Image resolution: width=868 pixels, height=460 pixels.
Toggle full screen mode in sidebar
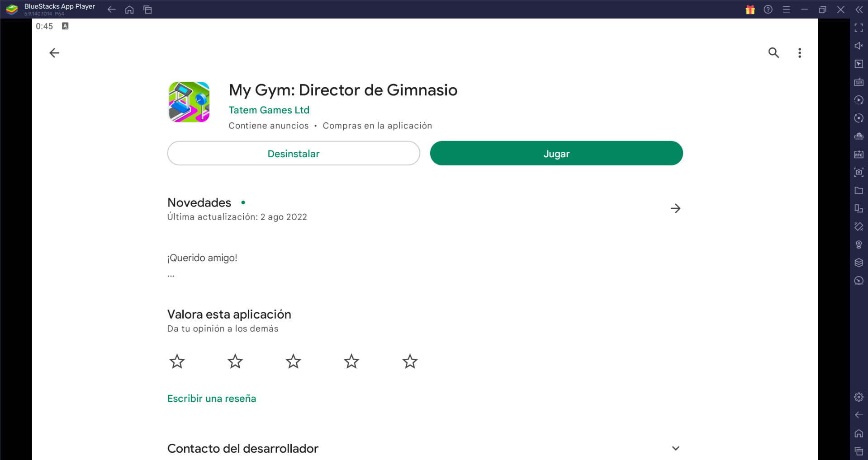coord(859,28)
